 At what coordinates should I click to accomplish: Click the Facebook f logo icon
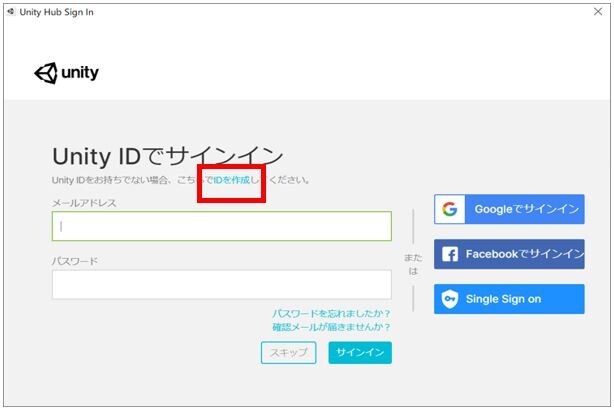(450, 254)
